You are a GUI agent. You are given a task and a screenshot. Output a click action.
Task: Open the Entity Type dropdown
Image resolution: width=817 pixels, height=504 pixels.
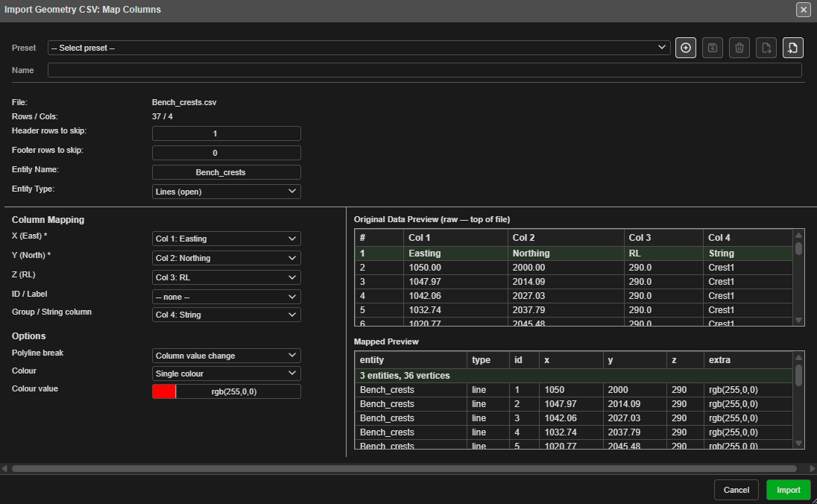(226, 192)
